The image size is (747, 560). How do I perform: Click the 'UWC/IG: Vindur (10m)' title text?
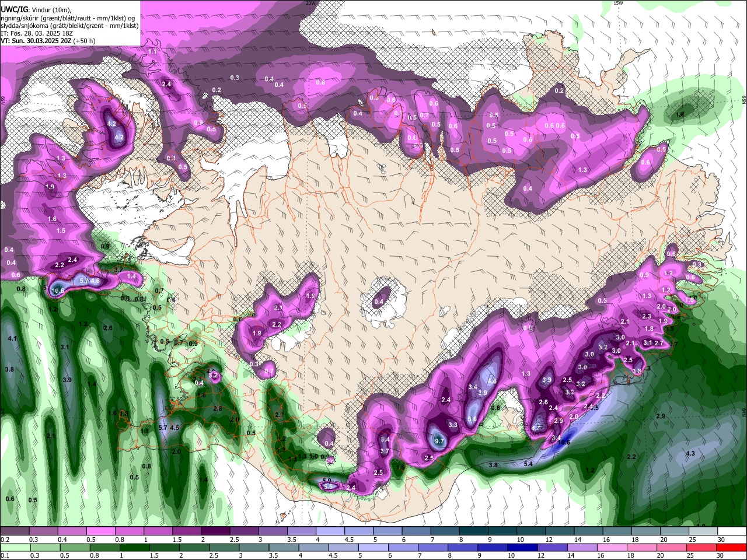[36, 10]
